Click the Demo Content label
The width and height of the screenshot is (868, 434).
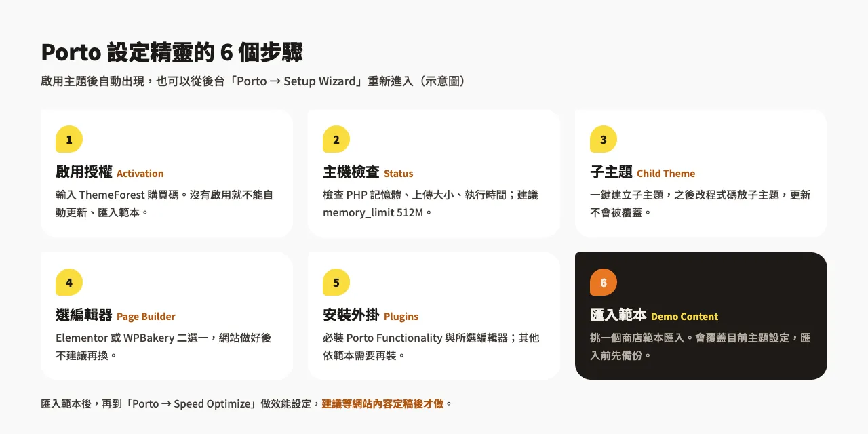point(684,317)
